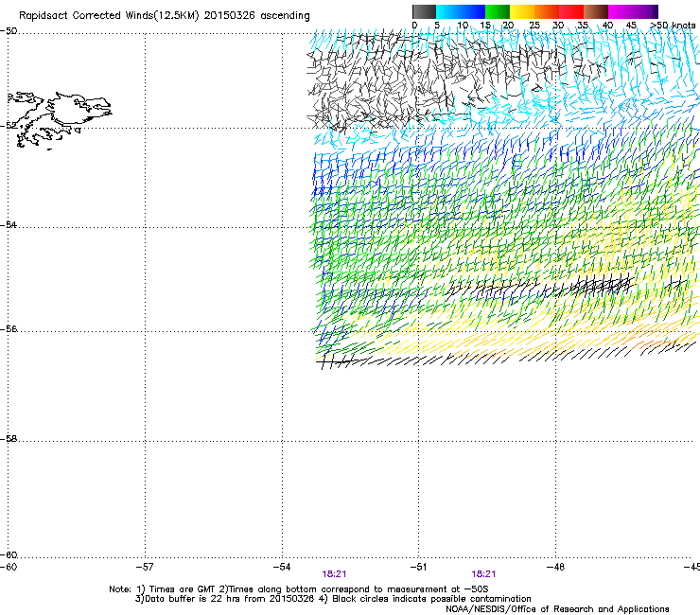This screenshot has width=700, height=615.
Task: Click the blue 10-15 knots legend swatch
Action: point(473,11)
